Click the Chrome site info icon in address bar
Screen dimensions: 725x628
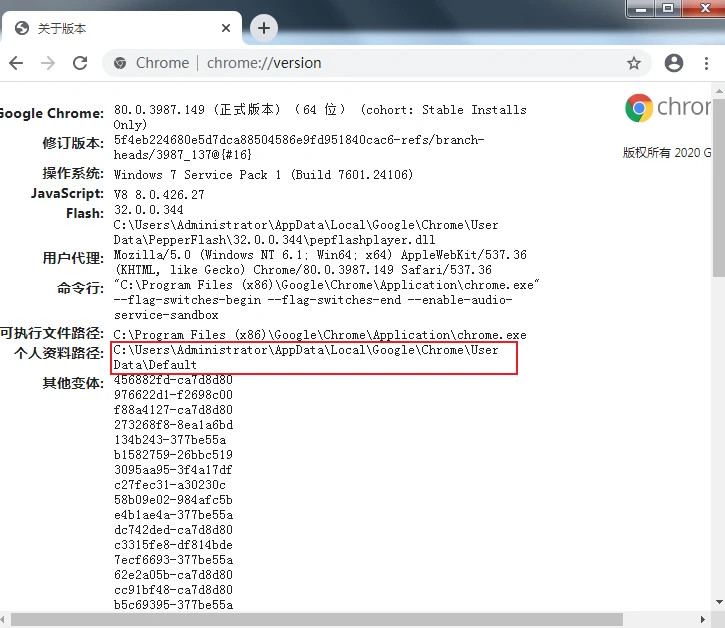[120, 63]
